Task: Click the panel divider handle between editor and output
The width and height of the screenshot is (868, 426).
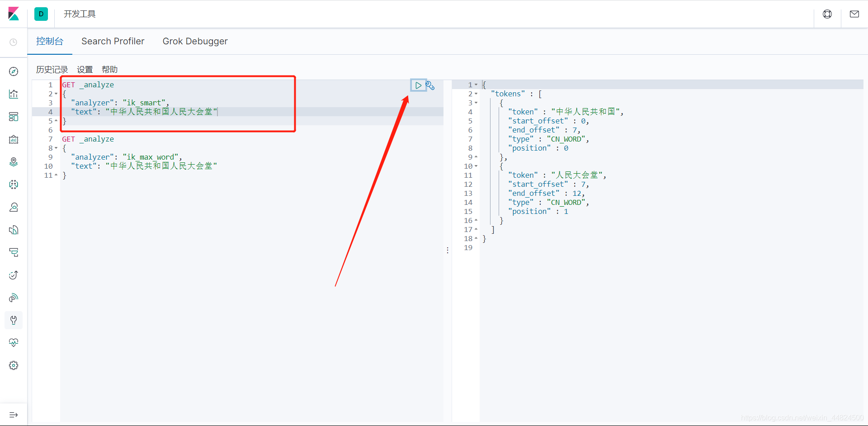Action: (x=448, y=250)
